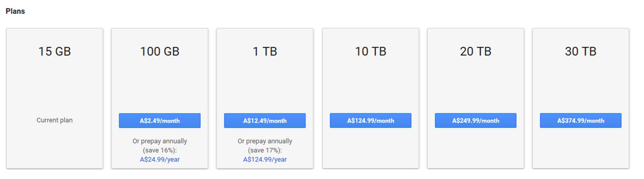
Task: Click blank space in the 10 TB card below its price button
Action: tap(371, 148)
